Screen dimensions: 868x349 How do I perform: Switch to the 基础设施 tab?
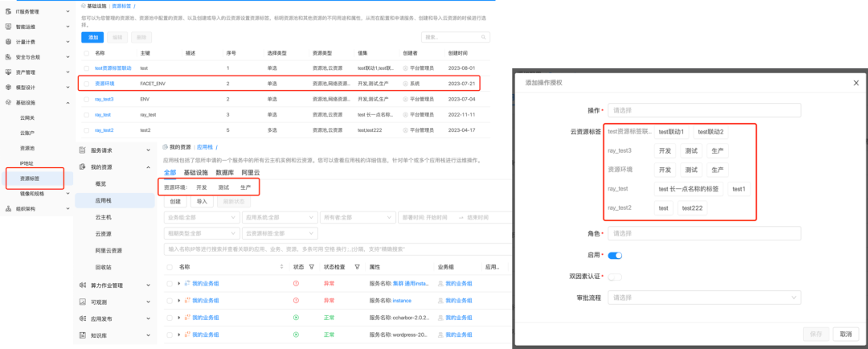(x=196, y=172)
